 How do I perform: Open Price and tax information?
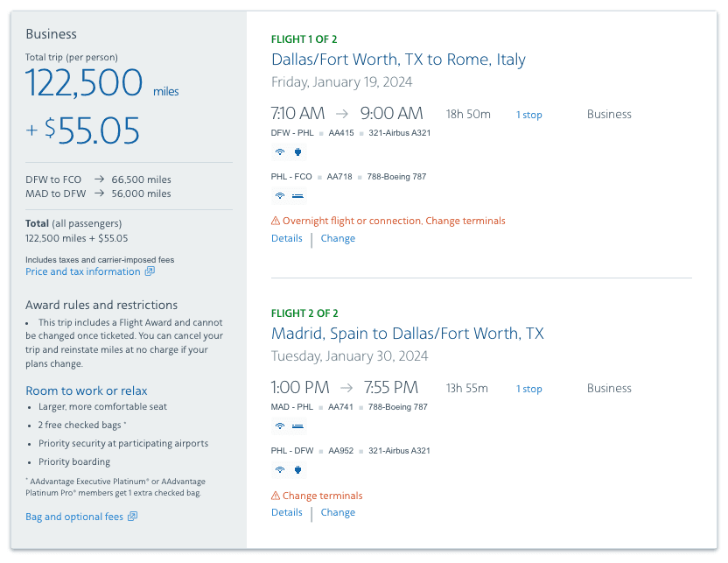[82, 271]
